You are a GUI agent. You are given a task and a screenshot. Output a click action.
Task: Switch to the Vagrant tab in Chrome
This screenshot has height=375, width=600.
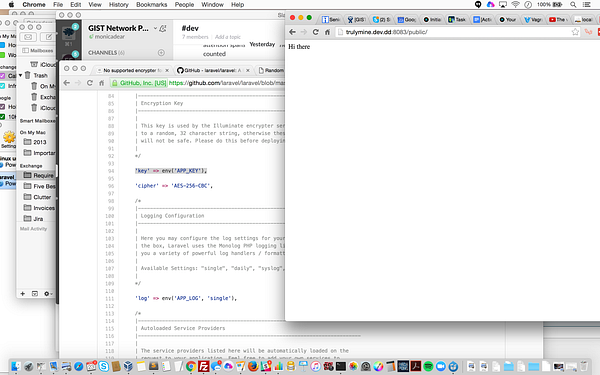533,20
